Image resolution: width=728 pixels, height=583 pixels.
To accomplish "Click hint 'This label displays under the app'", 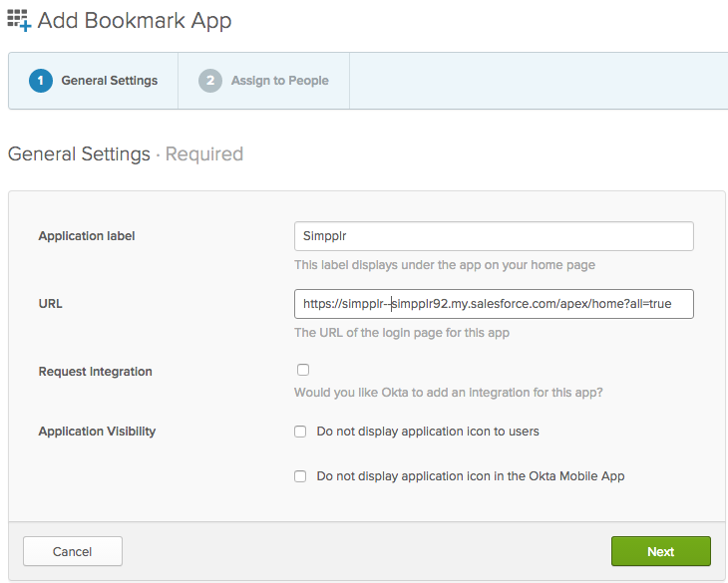I will coord(445,265).
